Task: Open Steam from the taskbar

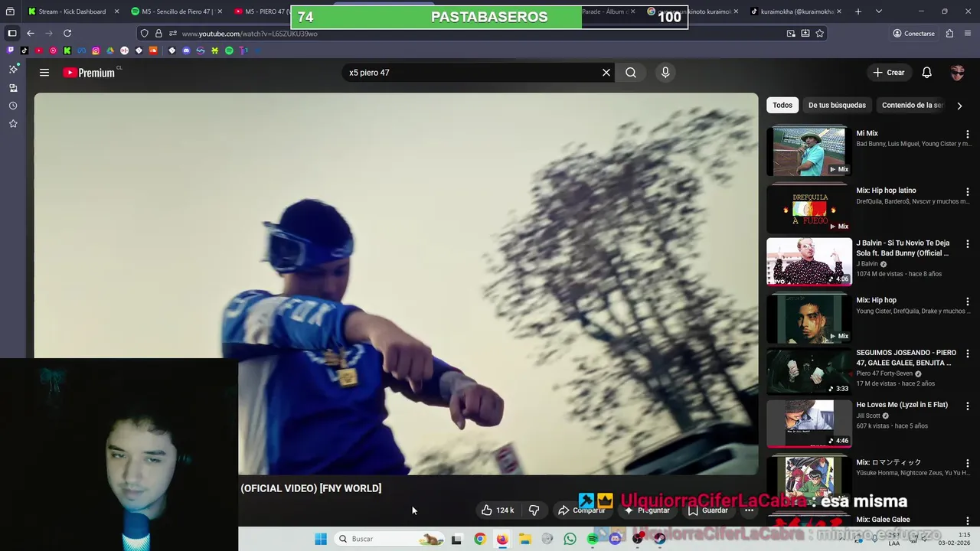Action: click(659, 539)
